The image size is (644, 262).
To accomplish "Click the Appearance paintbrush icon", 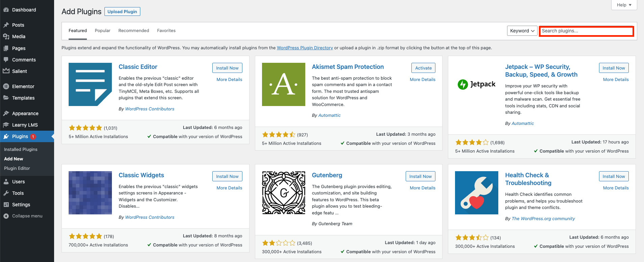I will tap(6, 113).
